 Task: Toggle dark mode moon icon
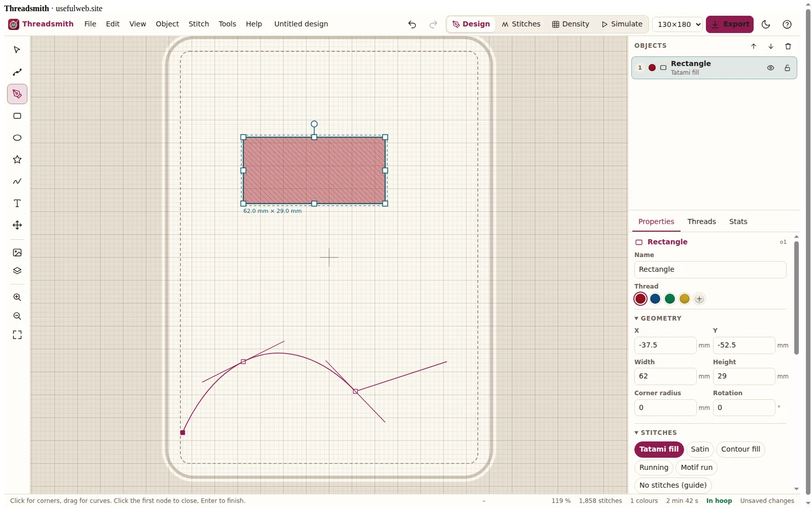click(x=766, y=24)
